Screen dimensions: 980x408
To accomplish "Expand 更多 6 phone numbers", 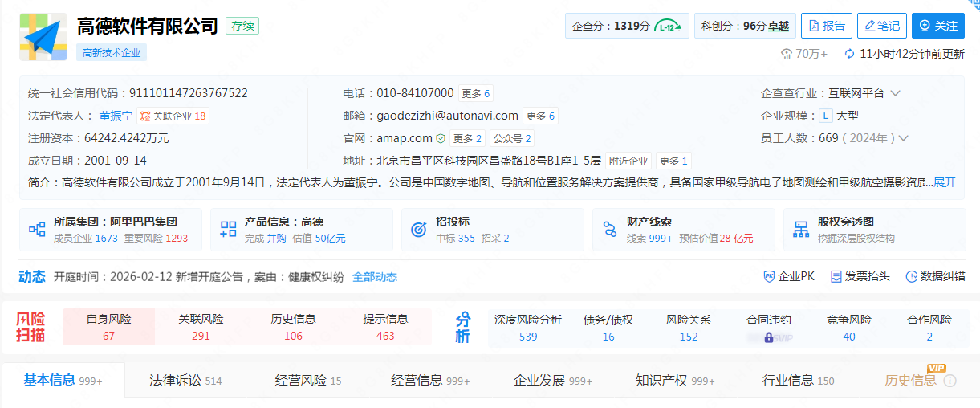I will [x=475, y=93].
